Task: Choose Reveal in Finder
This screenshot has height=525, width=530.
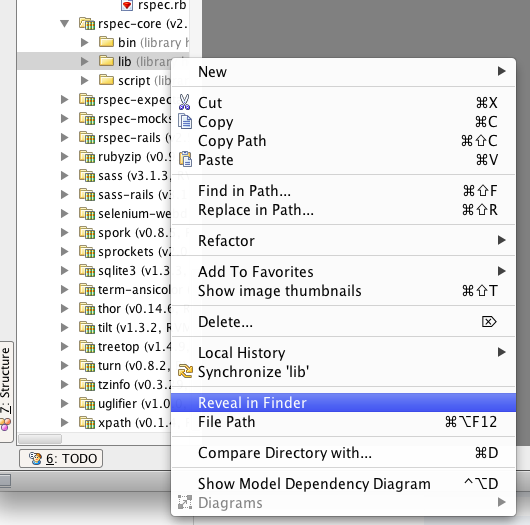Action: pyautogui.click(x=343, y=403)
